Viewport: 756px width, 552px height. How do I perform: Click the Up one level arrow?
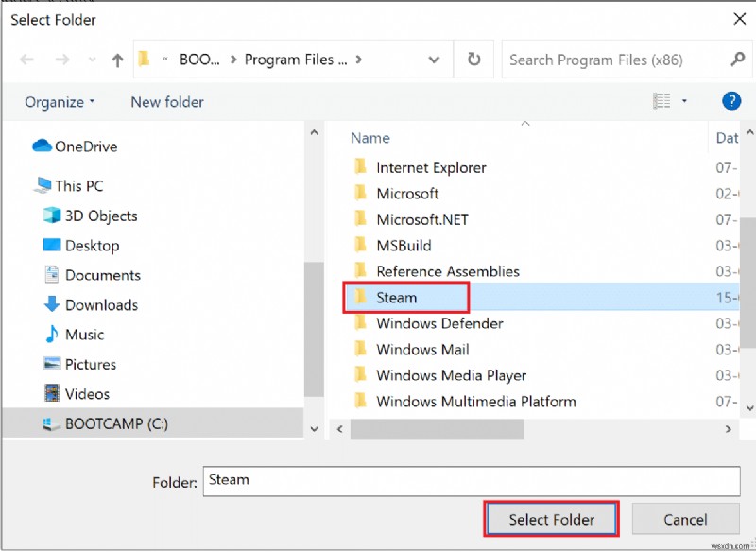point(117,60)
